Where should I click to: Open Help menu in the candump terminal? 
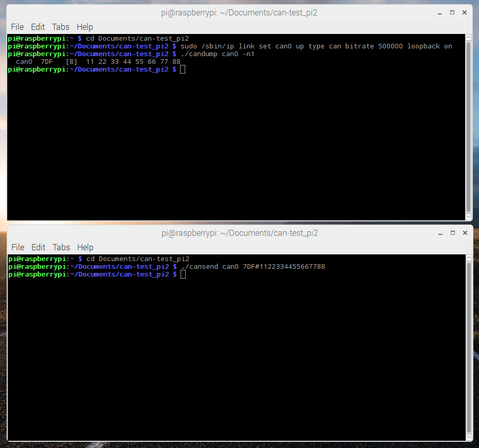pyautogui.click(x=85, y=27)
